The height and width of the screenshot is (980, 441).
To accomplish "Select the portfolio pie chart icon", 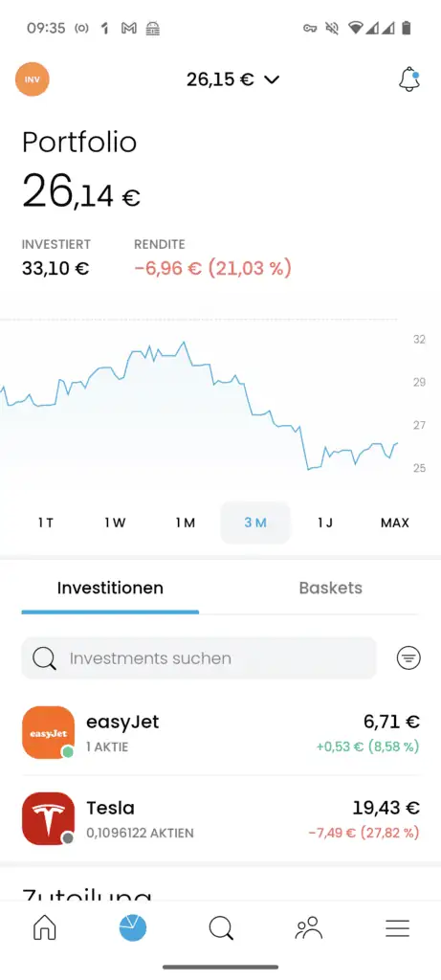I will (133, 928).
